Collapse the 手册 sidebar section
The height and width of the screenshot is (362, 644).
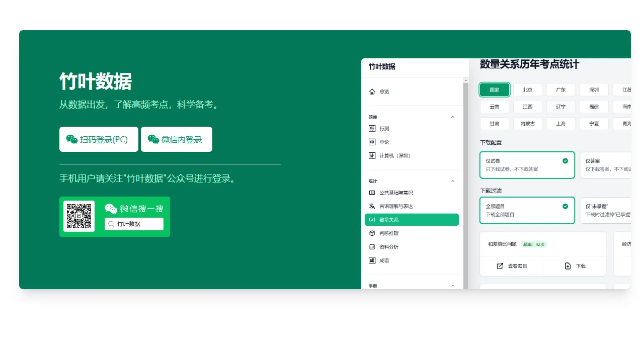point(452,286)
